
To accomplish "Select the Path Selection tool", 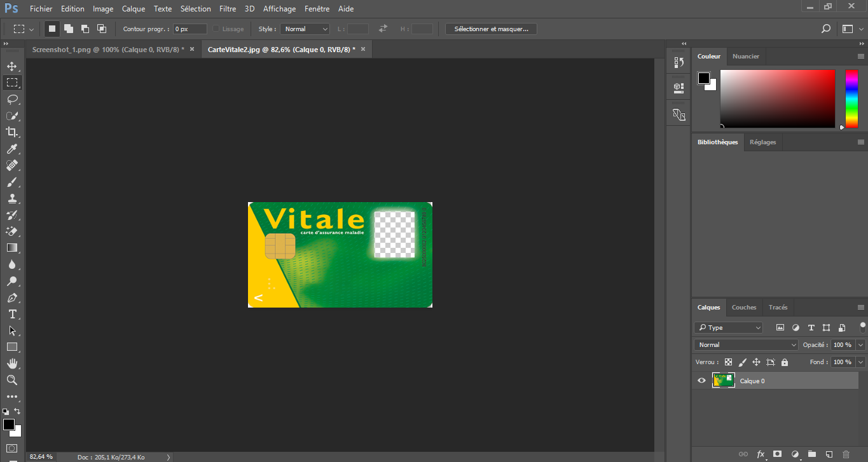I will coord(11,330).
